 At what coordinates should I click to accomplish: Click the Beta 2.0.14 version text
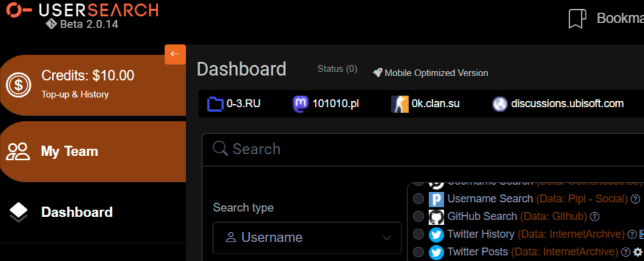[x=89, y=24]
